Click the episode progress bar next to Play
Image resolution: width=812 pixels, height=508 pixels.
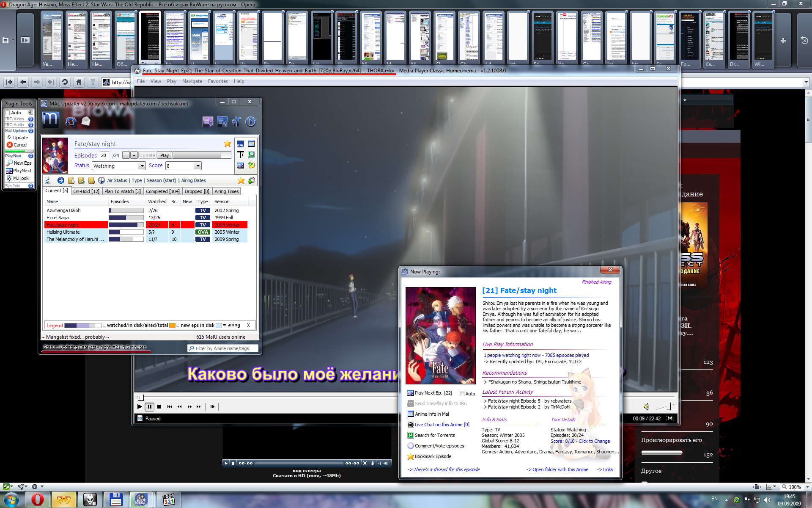click(202, 155)
